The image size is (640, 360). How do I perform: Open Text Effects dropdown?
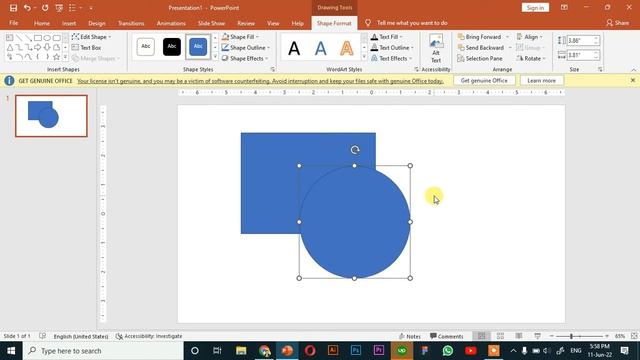pyautogui.click(x=392, y=58)
